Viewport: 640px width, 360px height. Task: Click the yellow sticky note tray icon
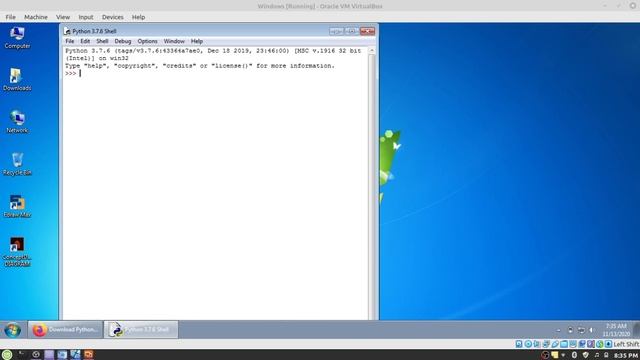pos(555,355)
